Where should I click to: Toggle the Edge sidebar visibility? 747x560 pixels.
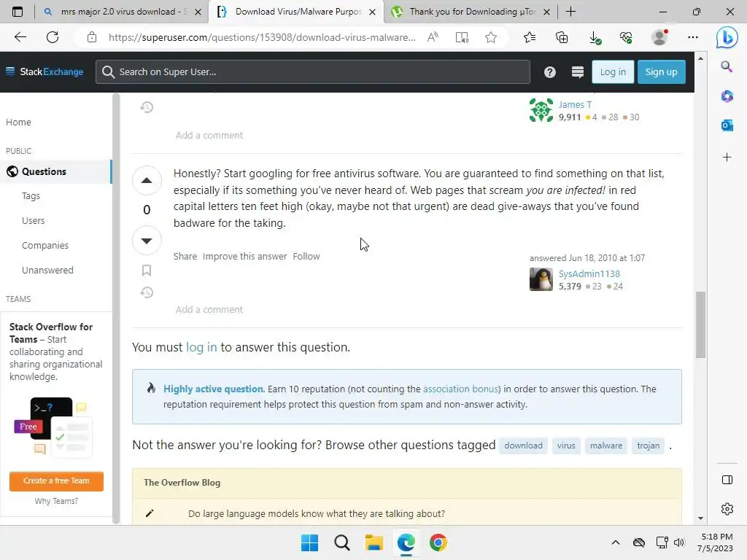(727, 480)
